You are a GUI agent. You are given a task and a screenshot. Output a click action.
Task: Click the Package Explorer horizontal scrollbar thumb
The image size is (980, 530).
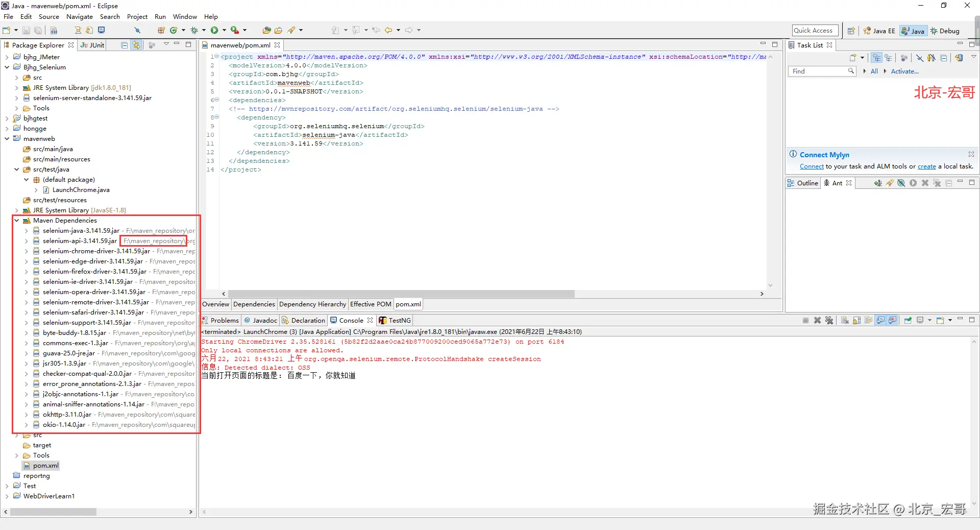pyautogui.click(x=53, y=512)
